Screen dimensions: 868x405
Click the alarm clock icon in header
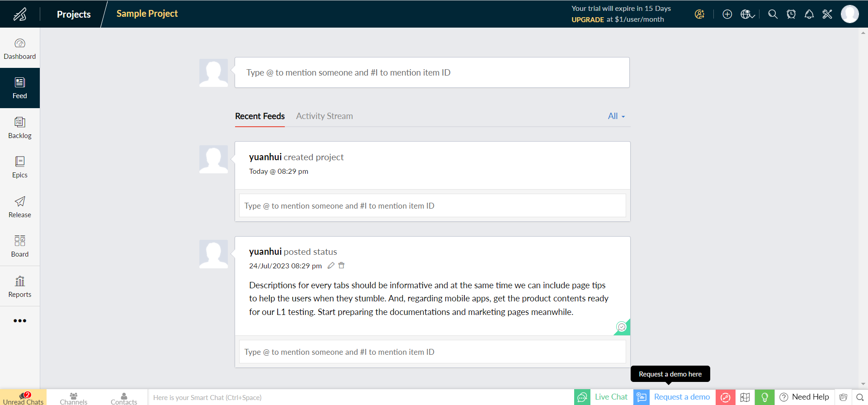[x=791, y=14]
